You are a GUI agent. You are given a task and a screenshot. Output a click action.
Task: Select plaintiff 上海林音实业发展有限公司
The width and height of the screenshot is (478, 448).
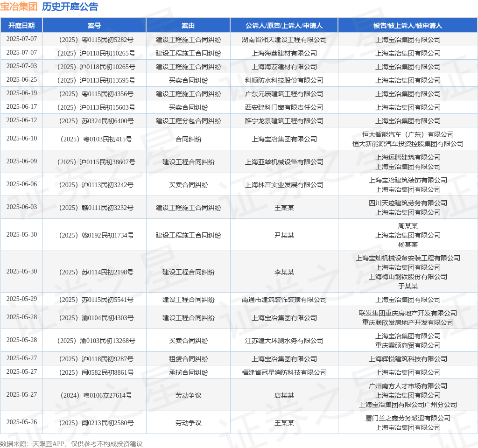point(284,185)
